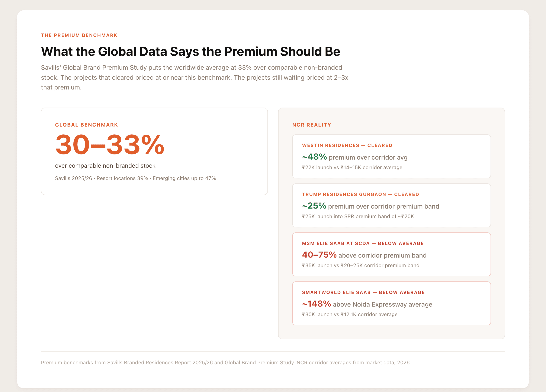This screenshot has height=392, width=546.
Task: Open the Trump Residences Gurgaon — Cleared card
Action: click(x=391, y=205)
